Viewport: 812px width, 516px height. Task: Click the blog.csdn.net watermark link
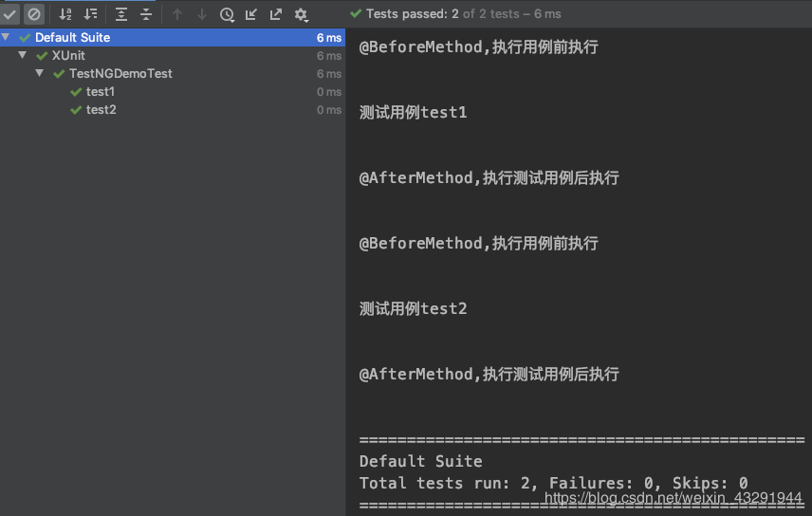pos(674,498)
